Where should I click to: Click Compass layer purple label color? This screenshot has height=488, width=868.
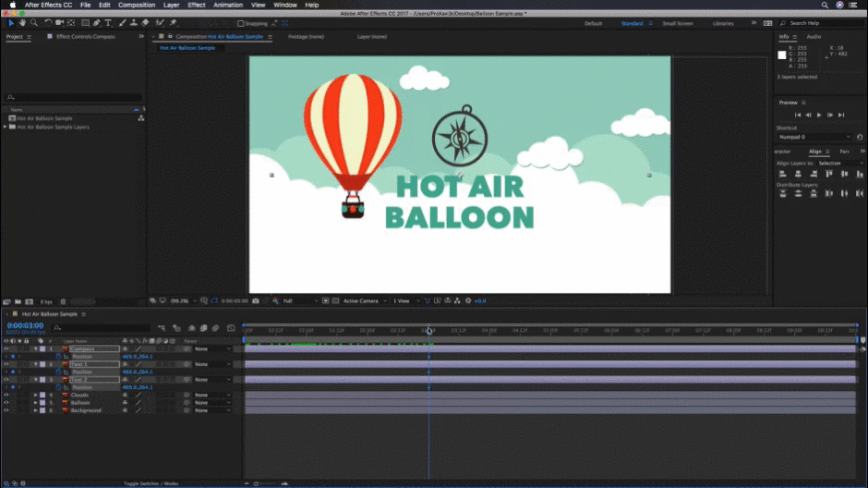click(x=42, y=349)
